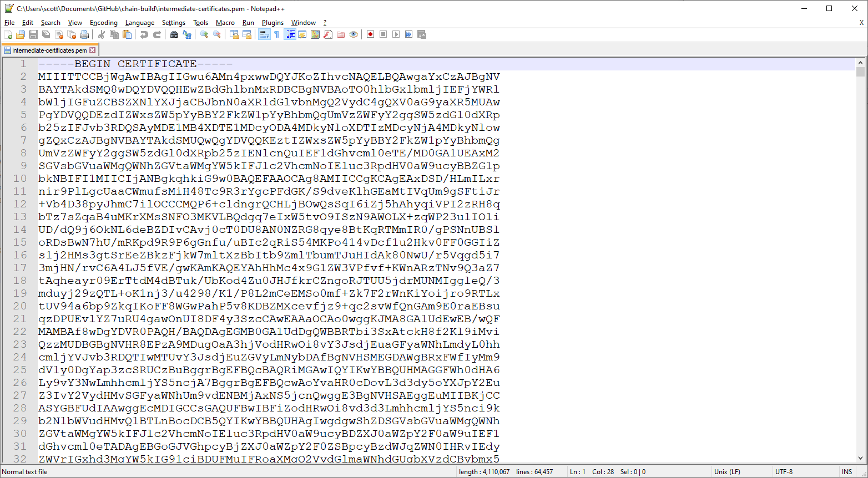Click the Undo arrow icon
The width and height of the screenshot is (868, 478).
point(144,34)
